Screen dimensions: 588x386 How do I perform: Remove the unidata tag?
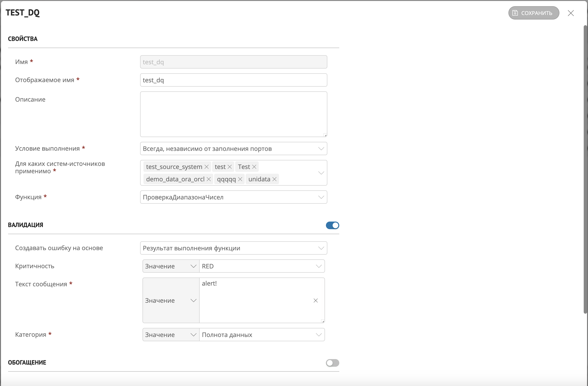pyautogui.click(x=274, y=179)
